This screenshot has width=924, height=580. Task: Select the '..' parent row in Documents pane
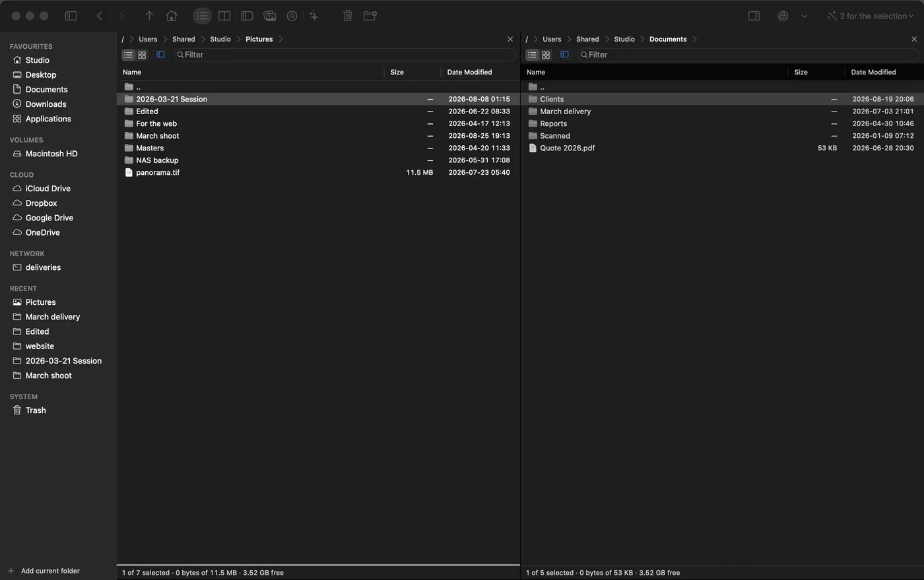coord(722,86)
